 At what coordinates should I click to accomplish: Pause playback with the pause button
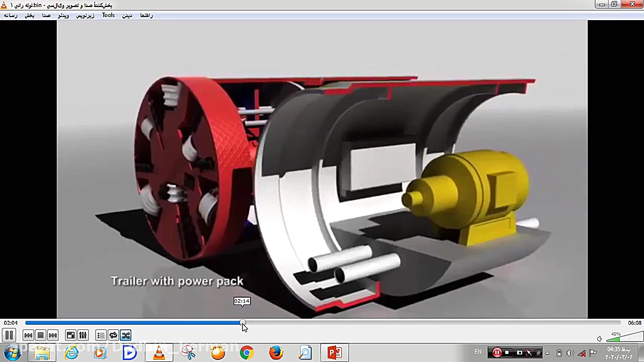point(9,335)
